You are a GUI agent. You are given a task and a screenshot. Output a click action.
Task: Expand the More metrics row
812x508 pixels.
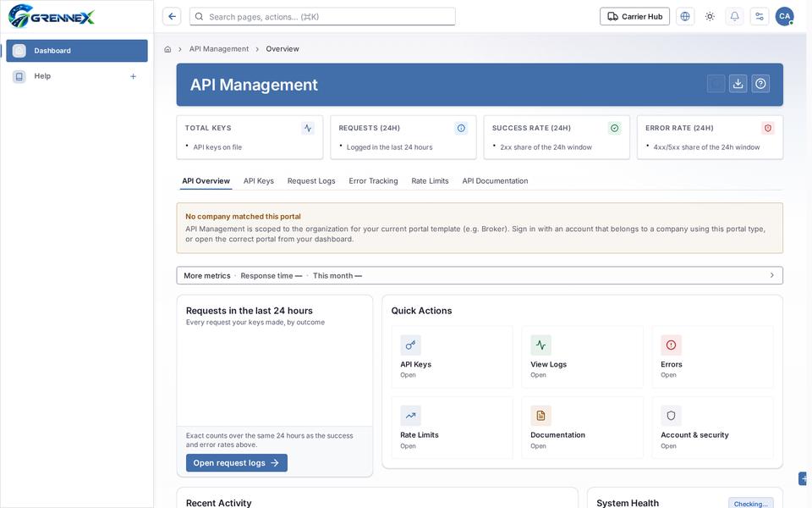tap(480, 275)
